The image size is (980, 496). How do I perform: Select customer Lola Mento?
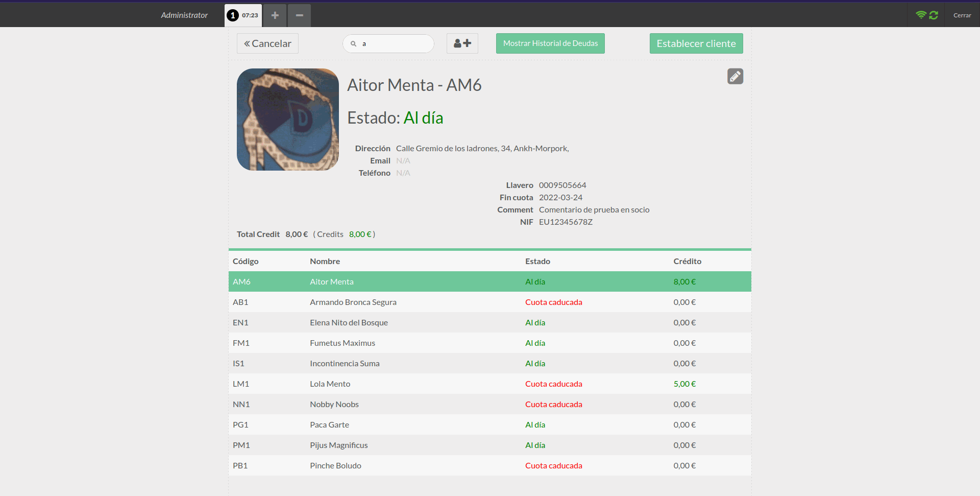pos(490,384)
